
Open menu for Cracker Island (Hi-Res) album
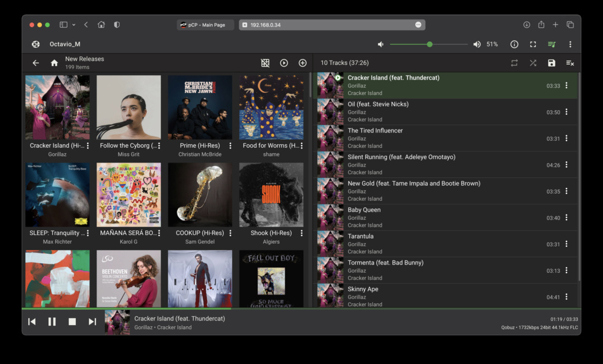click(88, 145)
